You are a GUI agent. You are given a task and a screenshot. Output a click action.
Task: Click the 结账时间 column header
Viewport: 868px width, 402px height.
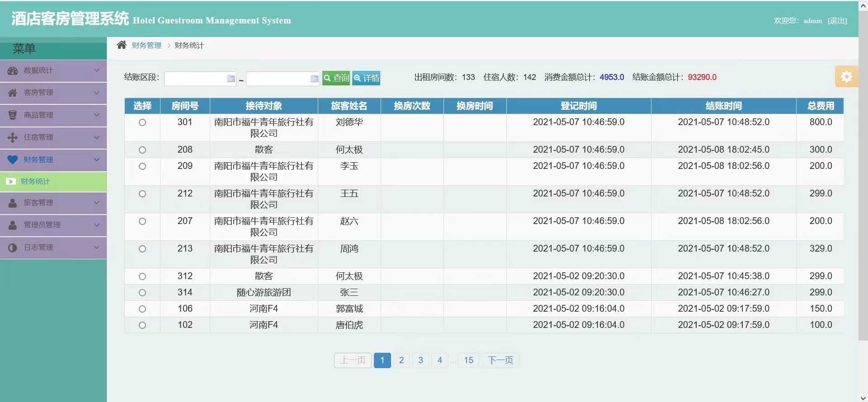pyautogui.click(x=723, y=106)
